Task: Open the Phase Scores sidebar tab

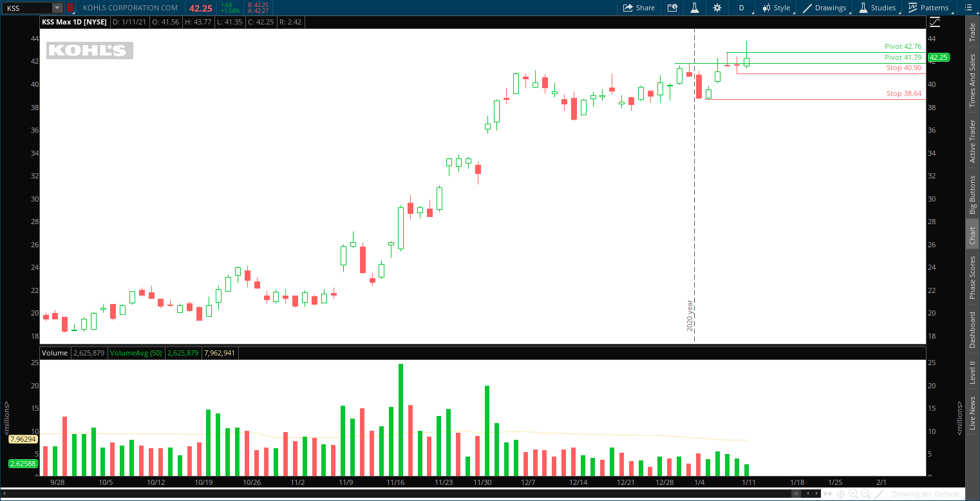Action: pos(972,278)
